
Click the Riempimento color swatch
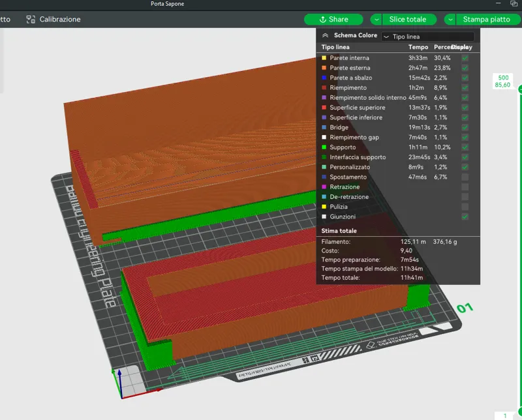click(x=324, y=88)
